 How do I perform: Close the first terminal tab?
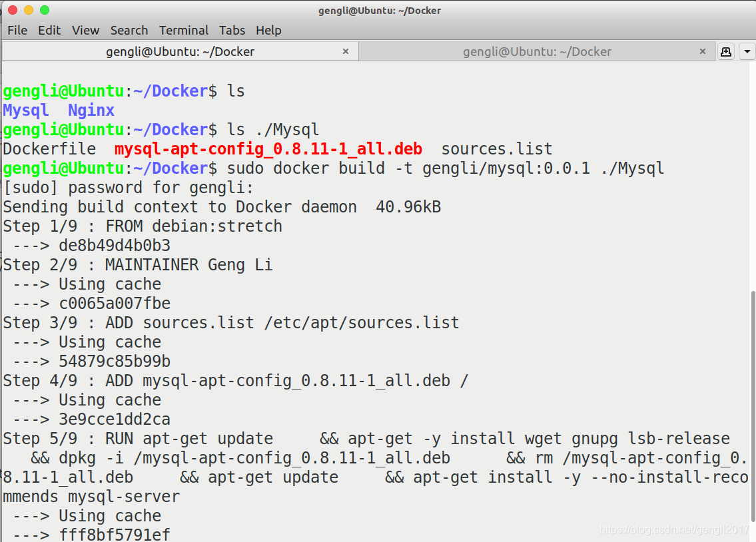pos(346,51)
